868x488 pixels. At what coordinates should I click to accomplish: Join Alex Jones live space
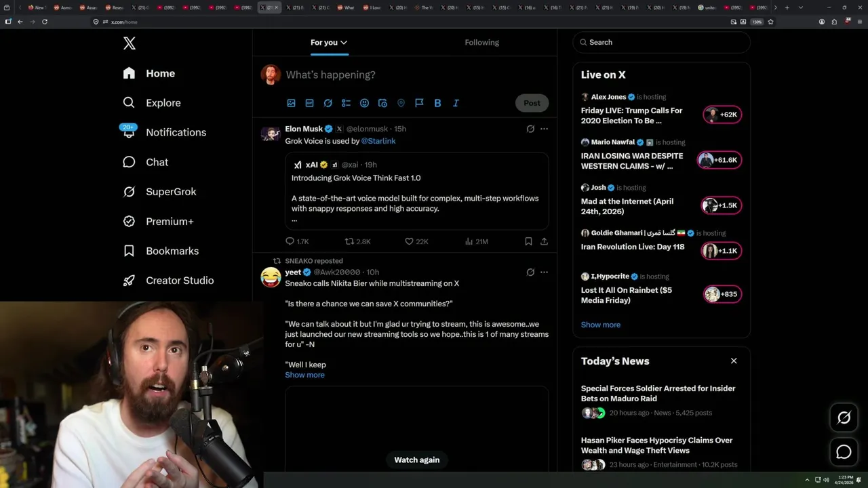click(631, 115)
